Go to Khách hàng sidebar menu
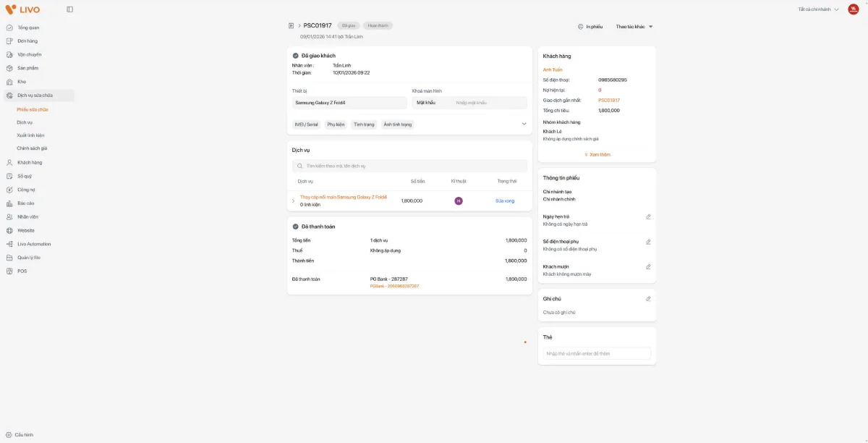 [x=30, y=163]
